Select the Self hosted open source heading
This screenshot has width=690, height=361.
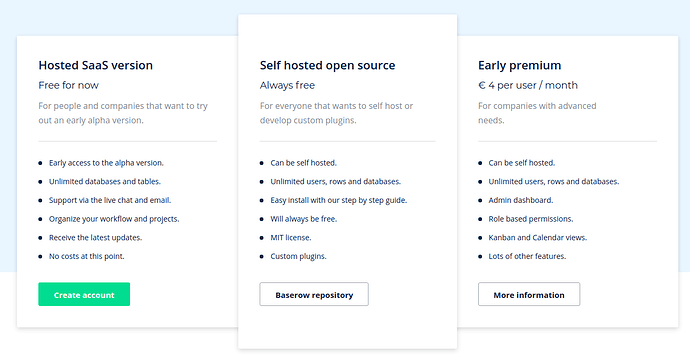click(x=327, y=65)
